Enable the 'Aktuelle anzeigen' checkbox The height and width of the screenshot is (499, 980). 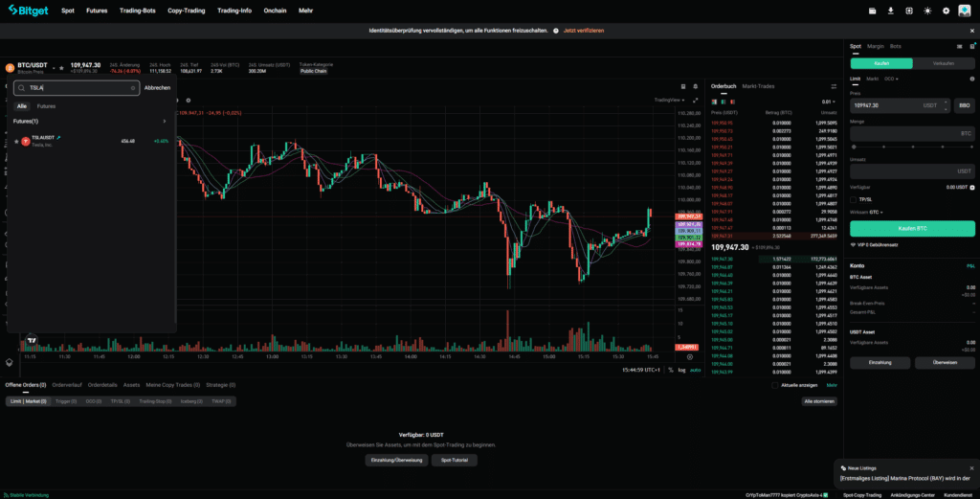click(x=775, y=385)
